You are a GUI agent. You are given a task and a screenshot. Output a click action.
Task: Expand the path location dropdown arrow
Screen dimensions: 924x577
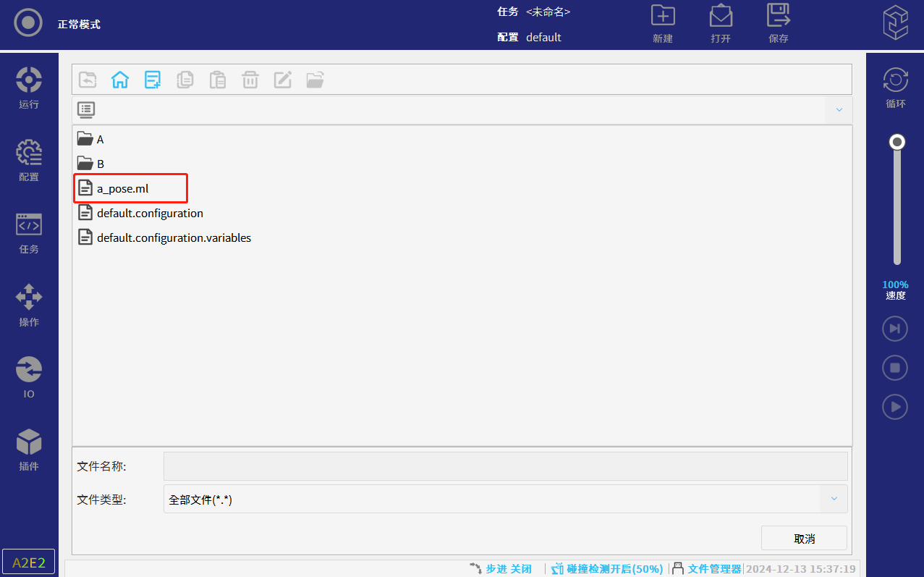point(839,110)
